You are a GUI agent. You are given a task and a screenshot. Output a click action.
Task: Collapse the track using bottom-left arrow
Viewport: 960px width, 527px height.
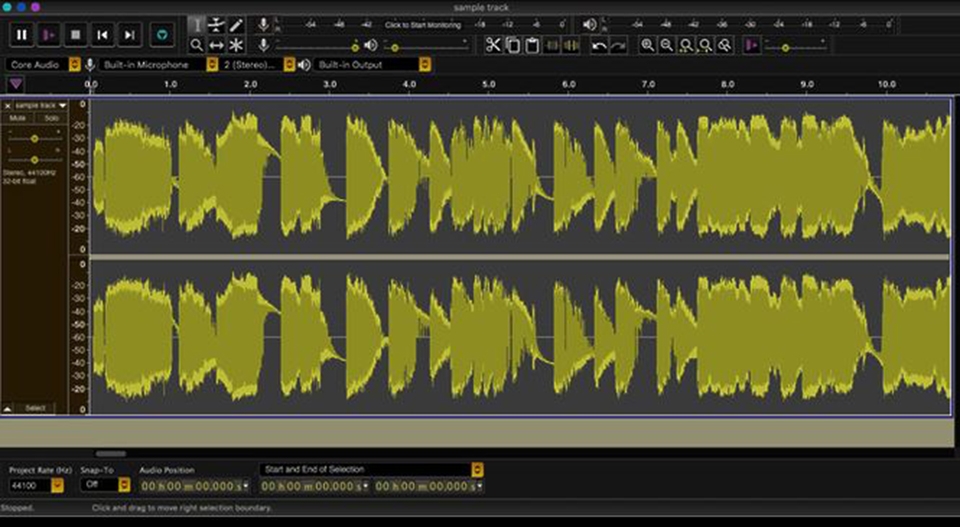(8, 408)
